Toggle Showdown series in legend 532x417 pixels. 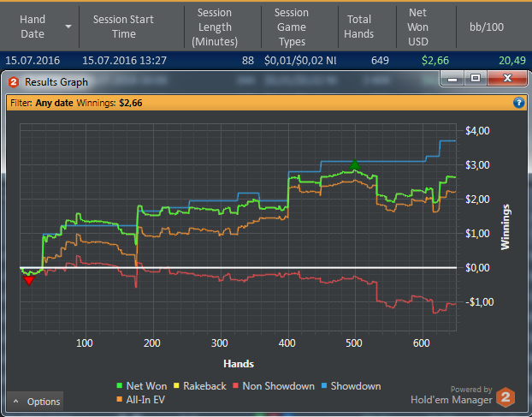(x=351, y=386)
